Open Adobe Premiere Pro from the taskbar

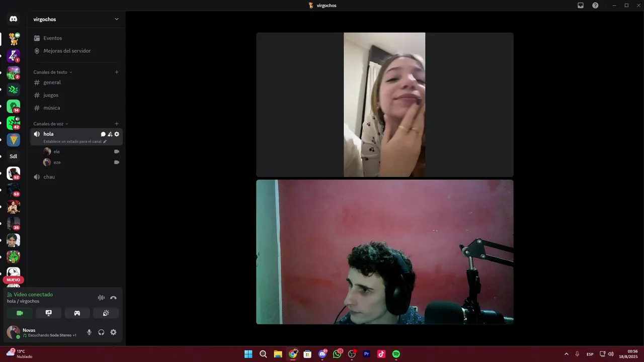[367, 354]
